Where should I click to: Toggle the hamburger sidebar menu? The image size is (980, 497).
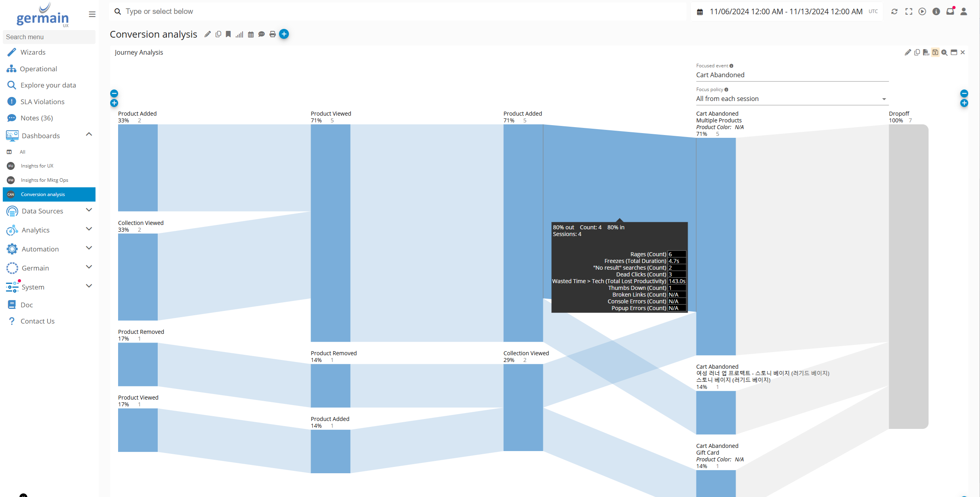point(92,14)
